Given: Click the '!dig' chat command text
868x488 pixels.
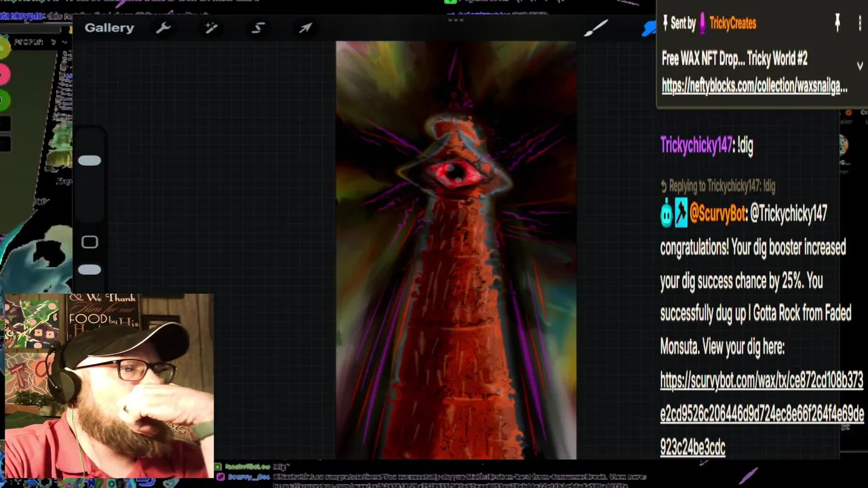Looking at the screenshot, I should [746, 145].
